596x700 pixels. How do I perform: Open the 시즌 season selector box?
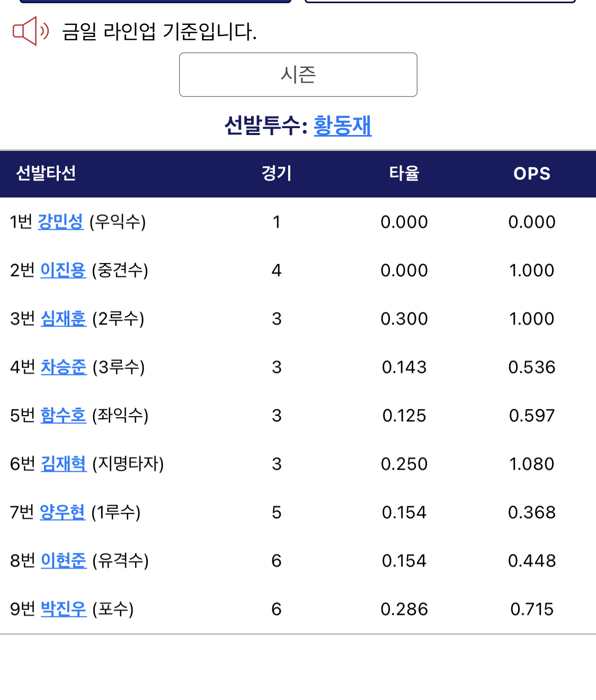tap(298, 75)
